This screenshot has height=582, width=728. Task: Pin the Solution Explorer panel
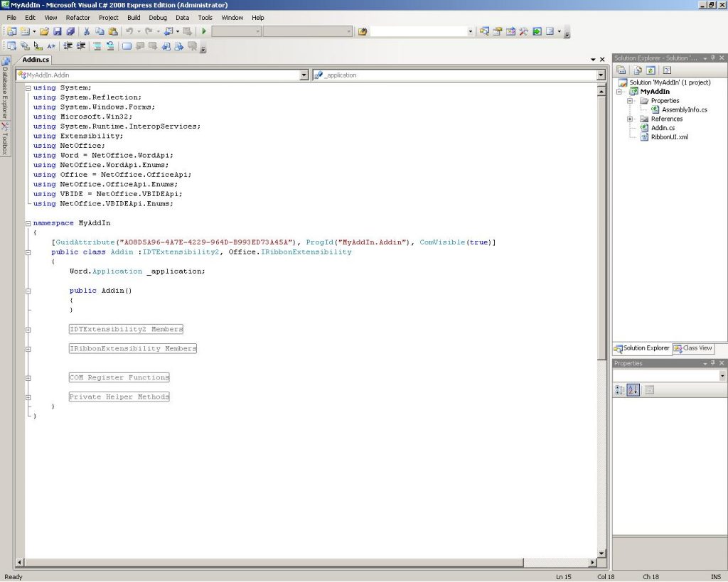713,58
